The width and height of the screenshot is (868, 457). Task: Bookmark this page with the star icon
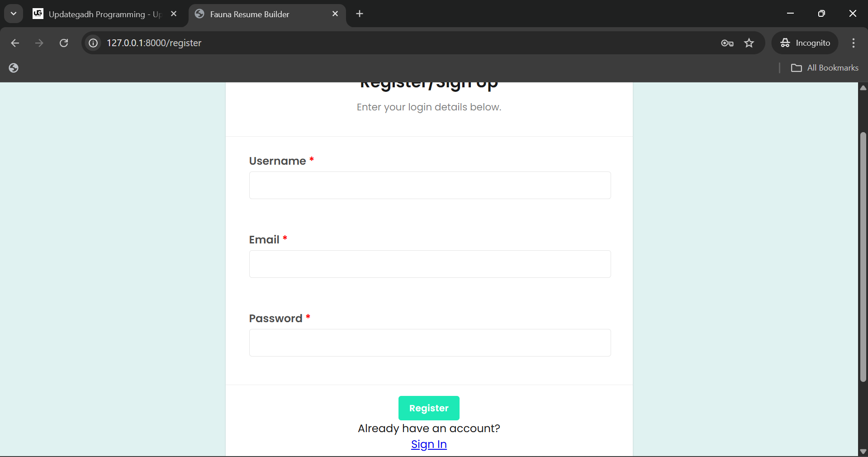[x=749, y=43]
